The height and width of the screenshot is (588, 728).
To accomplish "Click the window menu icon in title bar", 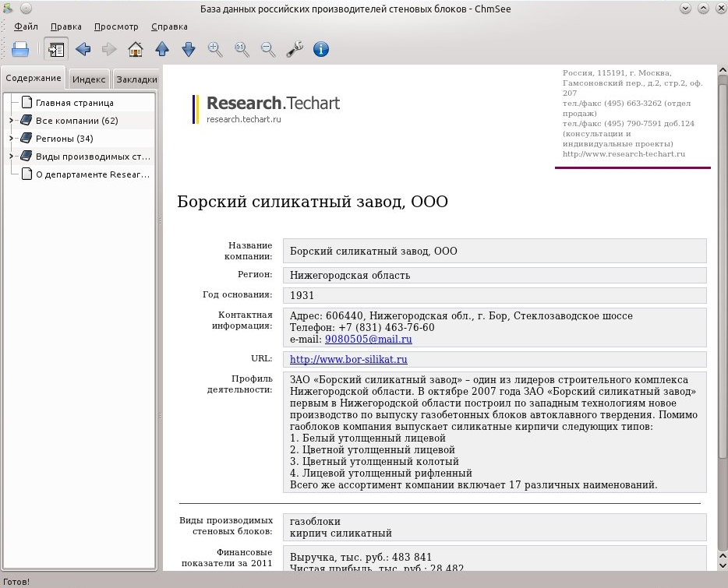I will (9, 9).
